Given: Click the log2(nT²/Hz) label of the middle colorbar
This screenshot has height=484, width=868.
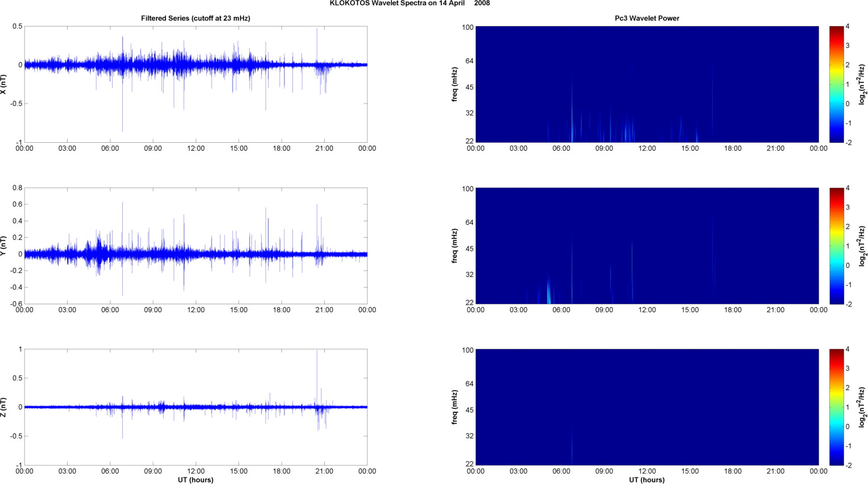Looking at the screenshot, I should (x=862, y=246).
